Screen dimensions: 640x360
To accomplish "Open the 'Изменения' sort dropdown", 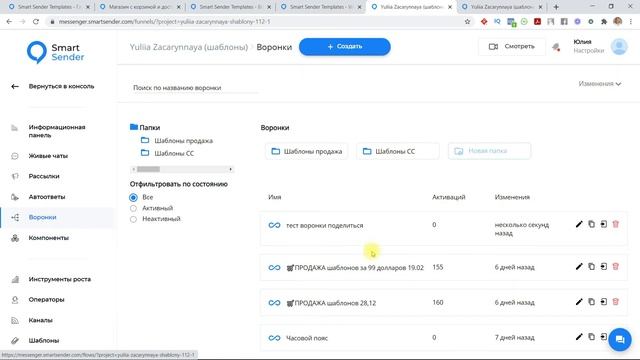I will (600, 84).
